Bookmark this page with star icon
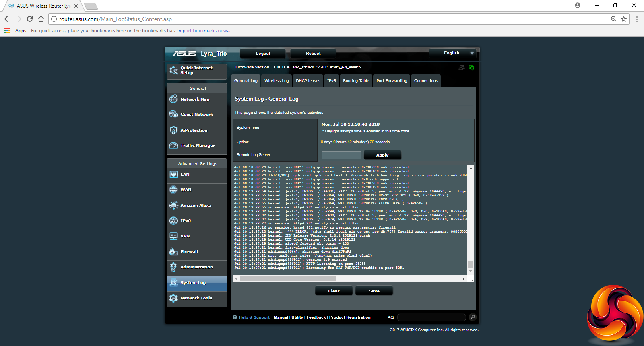This screenshot has height=346, width=644. (x=624, y=19)
